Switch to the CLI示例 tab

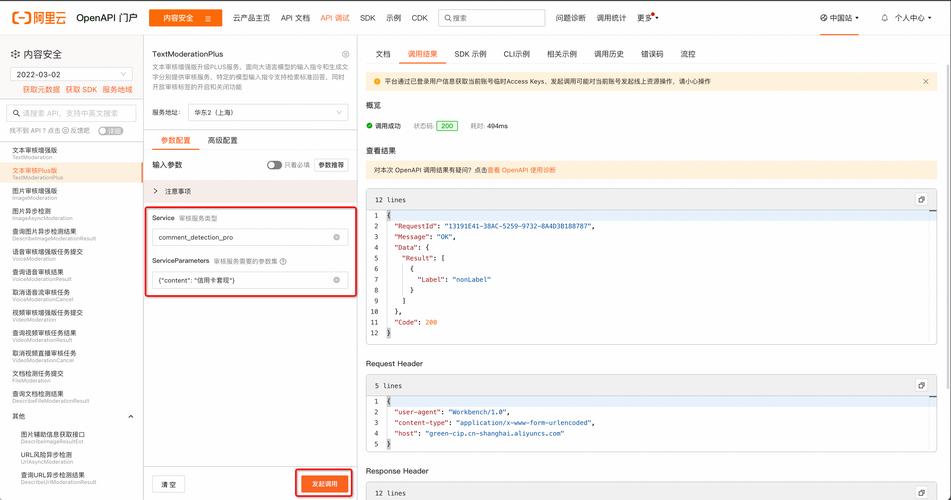(516, 54)
